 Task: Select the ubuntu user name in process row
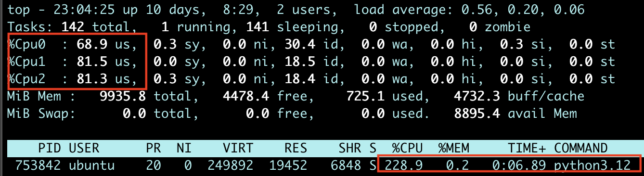pyautogui.click(x=92, y=166)
